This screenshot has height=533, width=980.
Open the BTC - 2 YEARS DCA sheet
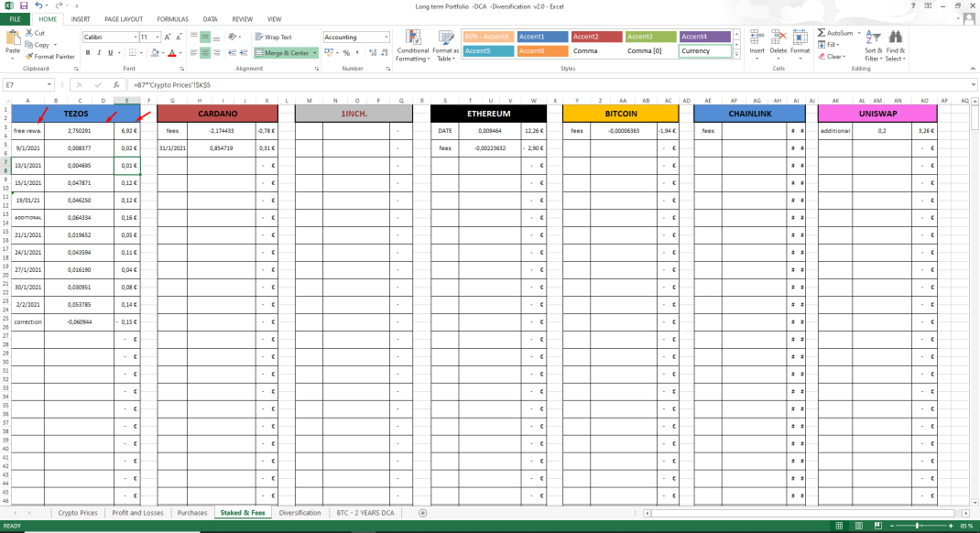coord(365,513)
